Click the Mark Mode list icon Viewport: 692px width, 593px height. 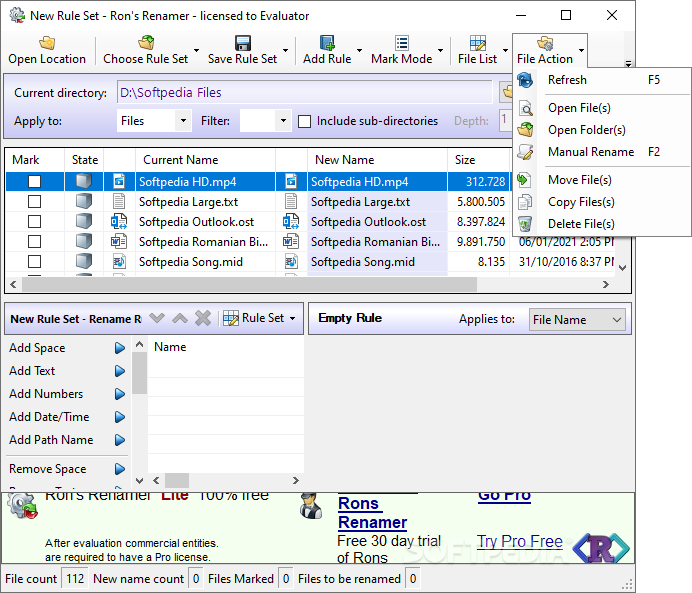pos(402,43)
